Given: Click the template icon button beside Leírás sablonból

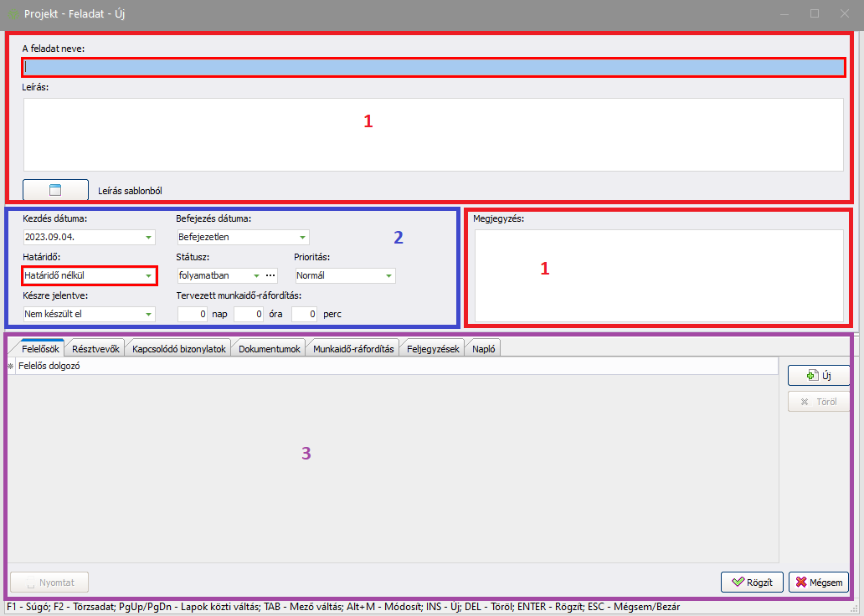Looking at the screenshot, I should click(55, 190).
